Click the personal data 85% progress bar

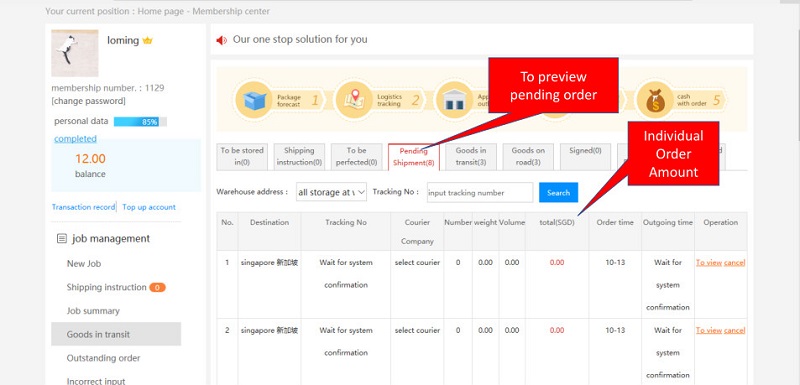140,122
